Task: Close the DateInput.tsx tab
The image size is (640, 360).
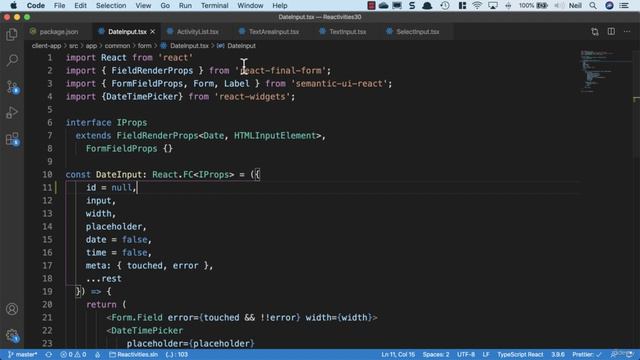Action: (x=153, y=31)
